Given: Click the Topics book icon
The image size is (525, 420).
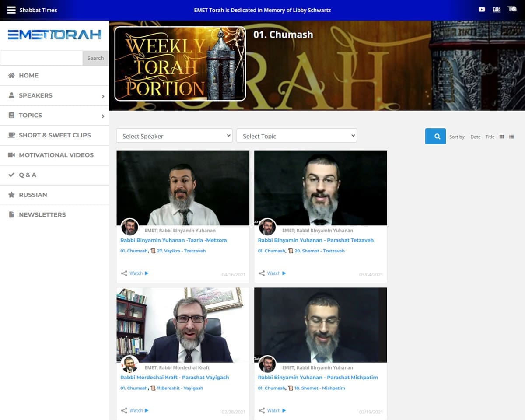Looking at the screenshot, I should (x=11, y=115).
